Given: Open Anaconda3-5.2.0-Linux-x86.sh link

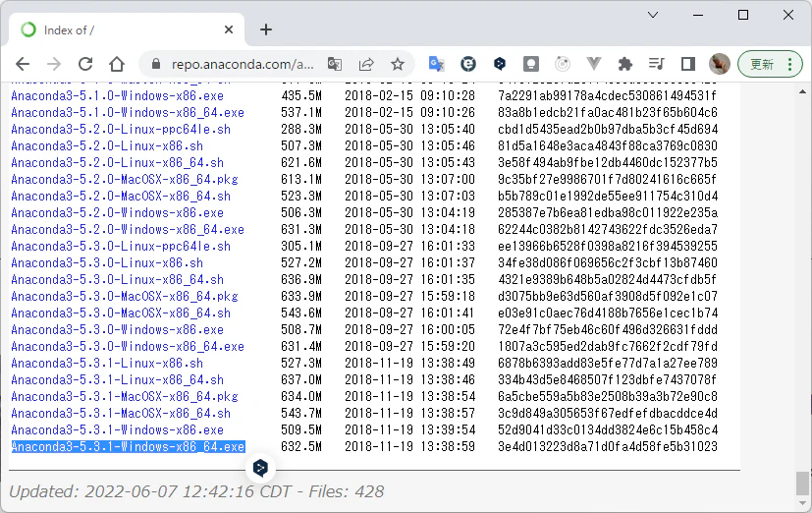Looking at the screenshot, I should point(107,146).
